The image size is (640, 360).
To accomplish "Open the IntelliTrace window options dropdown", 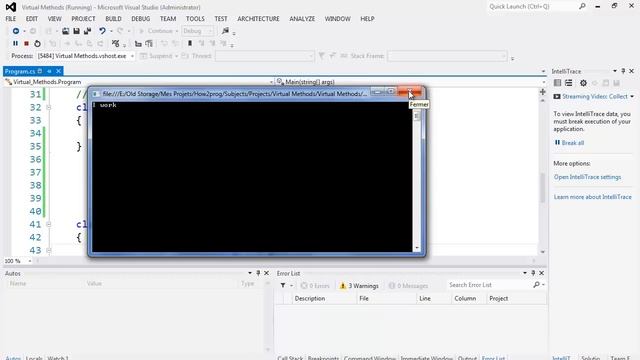I will [x=615, y=71].
